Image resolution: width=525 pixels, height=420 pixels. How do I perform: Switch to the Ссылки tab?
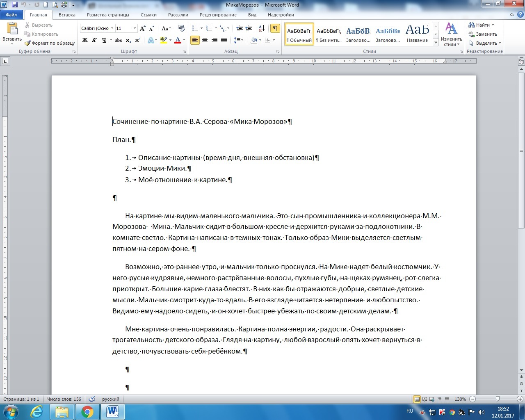(x=148, y=15)
